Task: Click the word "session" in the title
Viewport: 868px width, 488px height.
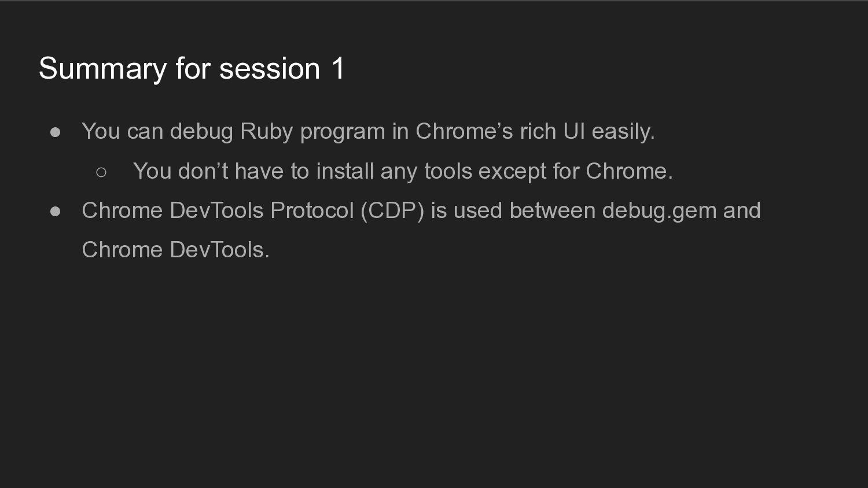Action: 270,69
